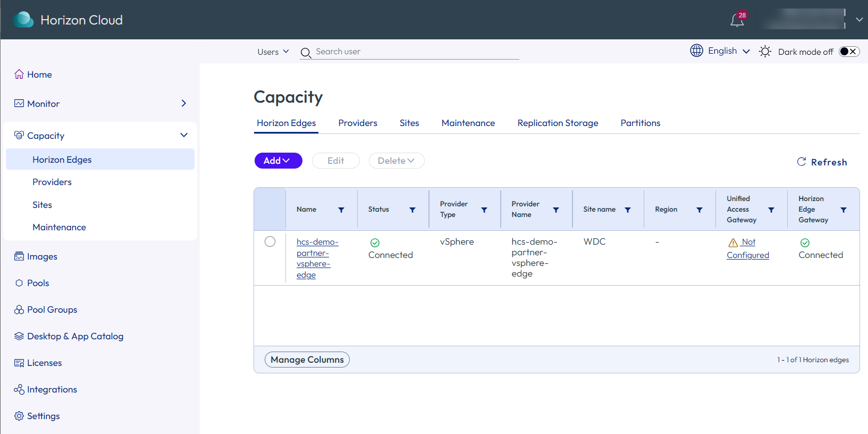
Task: Click the Licenses icon
Action: (19, 363)
